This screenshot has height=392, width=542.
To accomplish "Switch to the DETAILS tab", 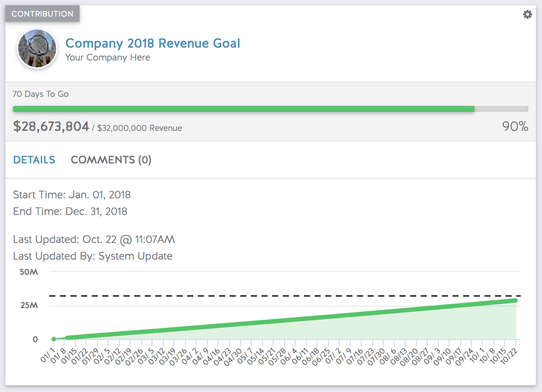I will tap(34, 160).
